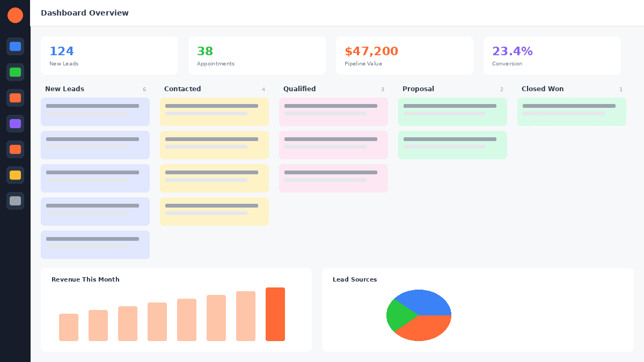Select the purple sidebar icon
The image size is (644, 362).
click(16, 123)
